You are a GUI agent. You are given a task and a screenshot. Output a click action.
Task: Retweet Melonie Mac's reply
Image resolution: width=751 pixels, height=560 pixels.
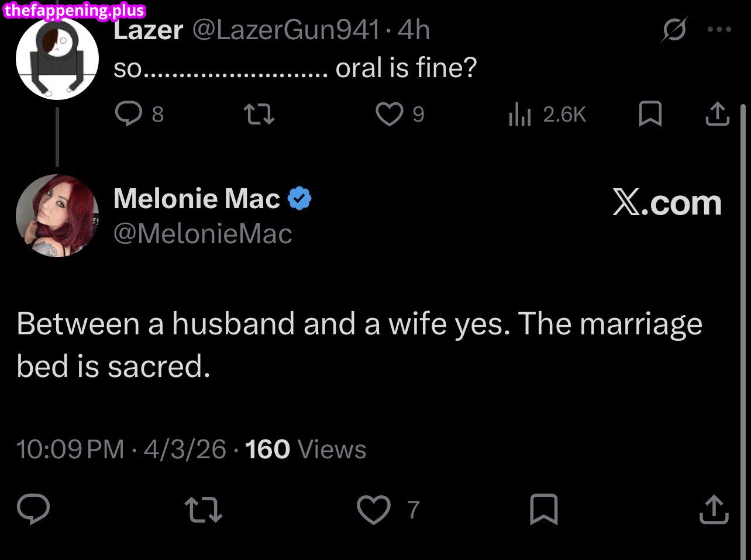tap(203, 509)
